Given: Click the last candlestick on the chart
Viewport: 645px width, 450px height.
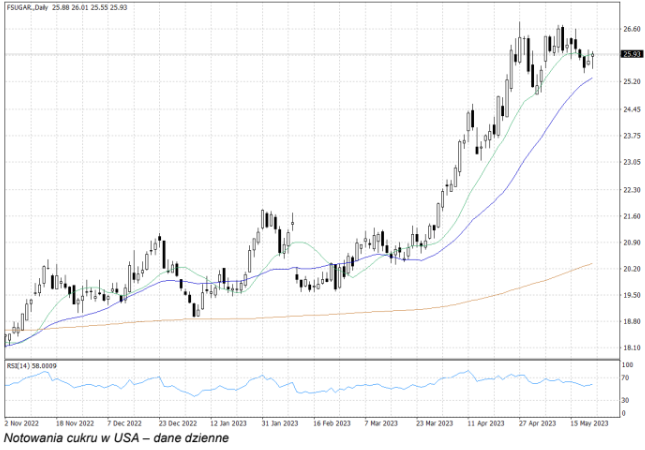Looking at the screenshot, I should coord(592,55).
